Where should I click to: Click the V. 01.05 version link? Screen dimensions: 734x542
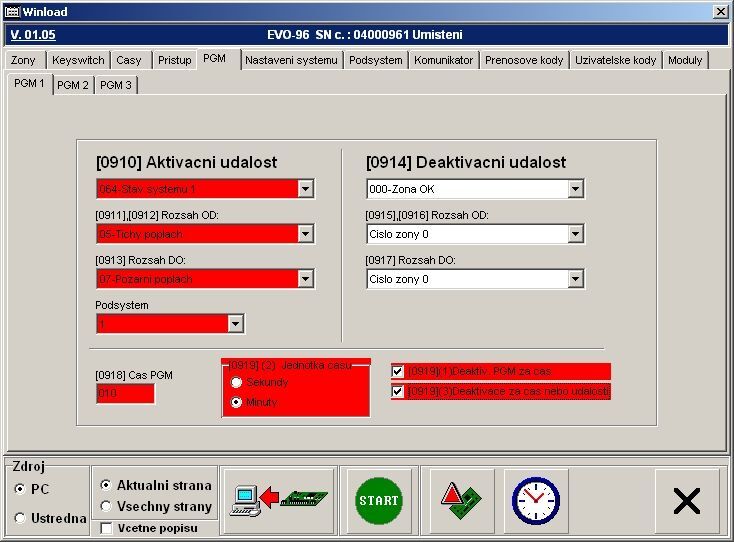33,34
